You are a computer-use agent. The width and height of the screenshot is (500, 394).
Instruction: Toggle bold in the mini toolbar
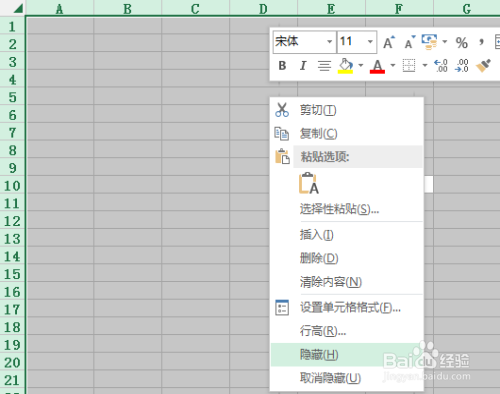(282, 66)
